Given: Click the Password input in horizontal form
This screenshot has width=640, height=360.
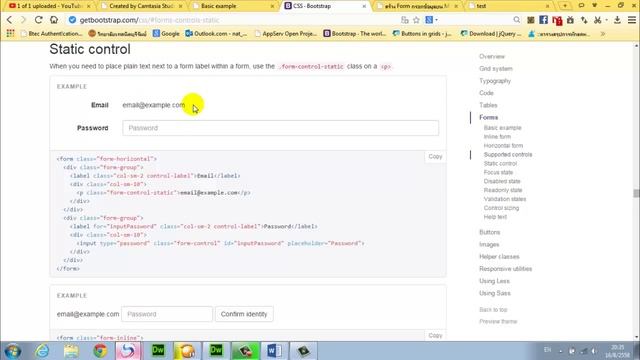Looking at the screenshot, I should 280,128.
